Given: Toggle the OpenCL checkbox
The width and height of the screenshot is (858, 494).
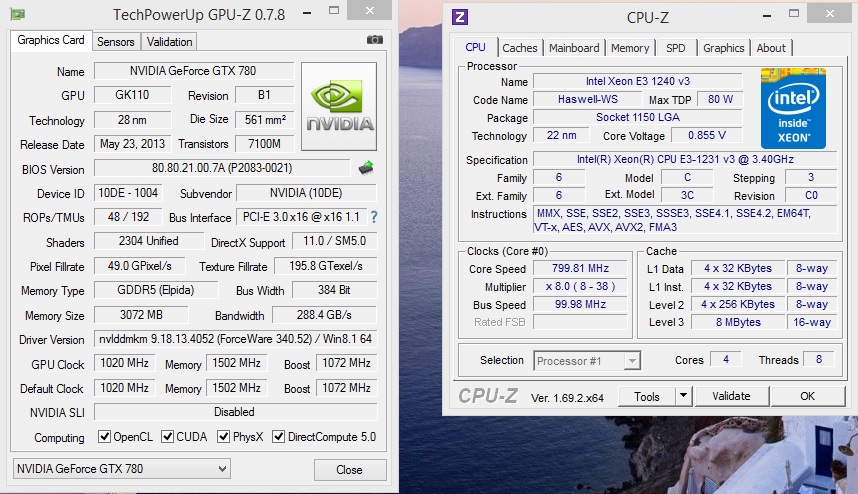Looking at the screenshot, I should click(x=104, y=437).
